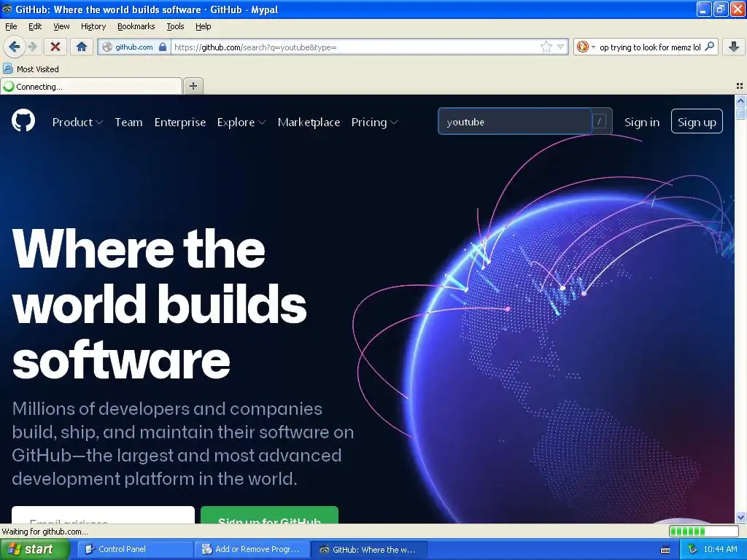Screen dimensions: 747x560
Task: Open the History menu
Action: [x=93, y=26]
